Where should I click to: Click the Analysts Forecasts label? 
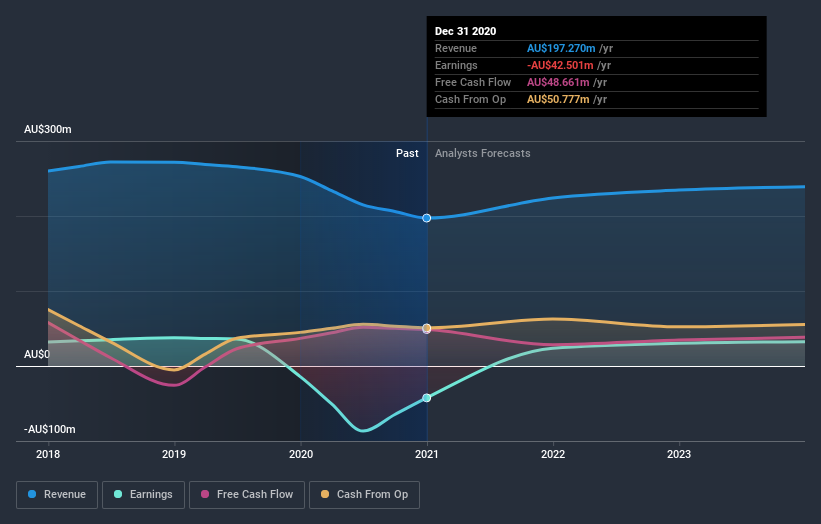[483, 153]
